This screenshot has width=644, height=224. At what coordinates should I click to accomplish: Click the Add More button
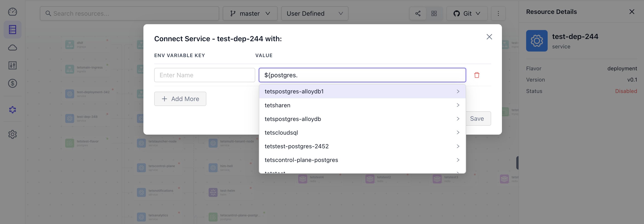pyautogui.click(x=180, y=99)
